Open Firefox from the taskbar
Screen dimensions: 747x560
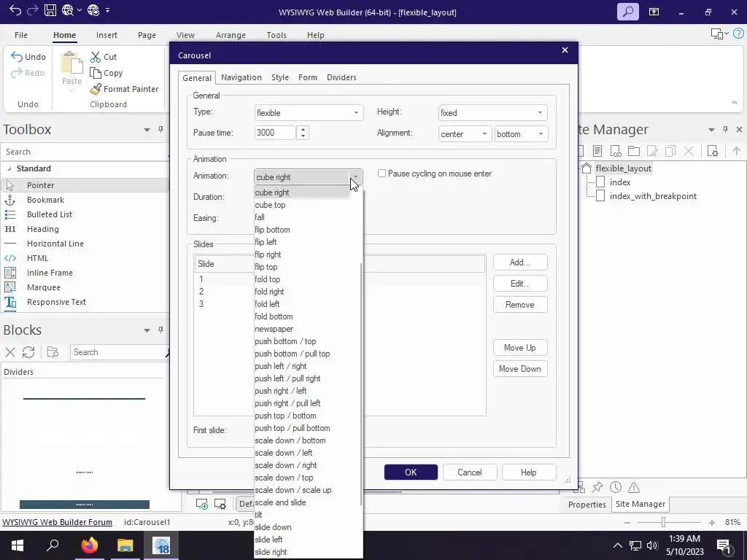[89, 545]
